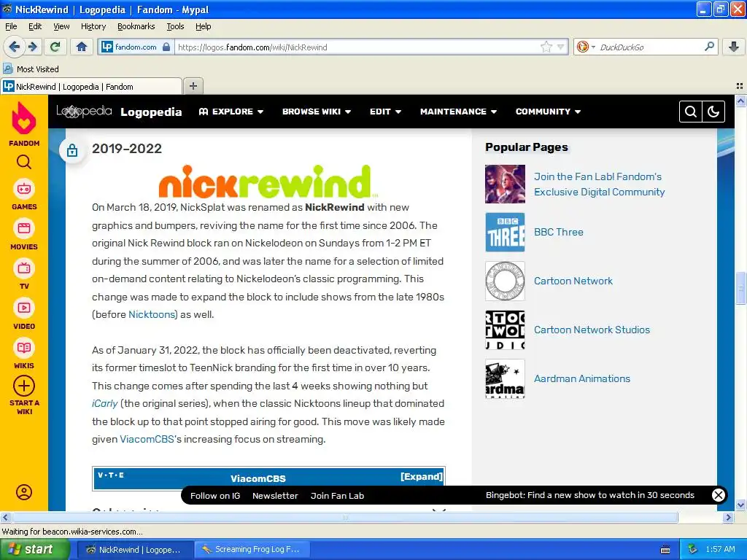Open the Edit menu in the menu bar
Image resolution: width=747 pixels, height=560 pixels.
coord(35,26)
